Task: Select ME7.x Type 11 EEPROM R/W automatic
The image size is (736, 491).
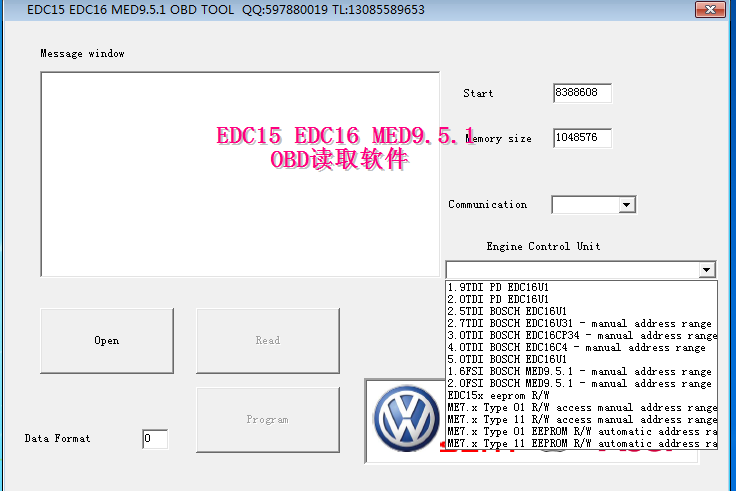Action: coord(581,444)
